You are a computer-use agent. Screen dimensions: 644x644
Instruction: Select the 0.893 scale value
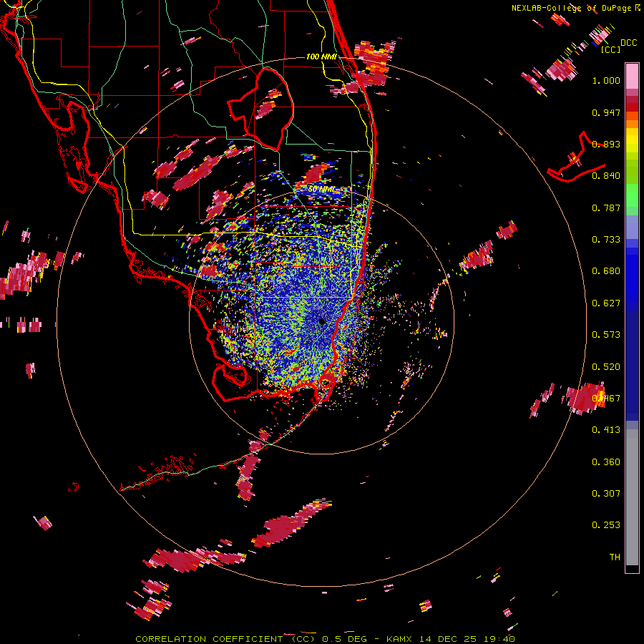click(606, 144)
